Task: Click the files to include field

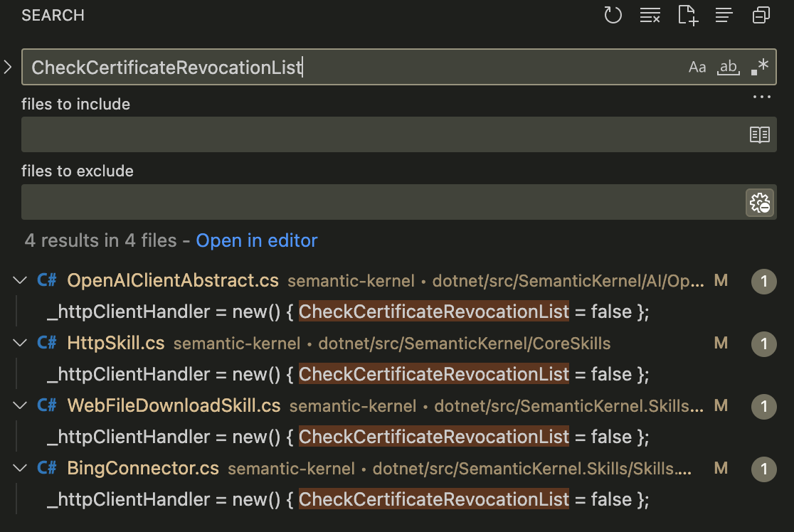Action: coord(356,134)
